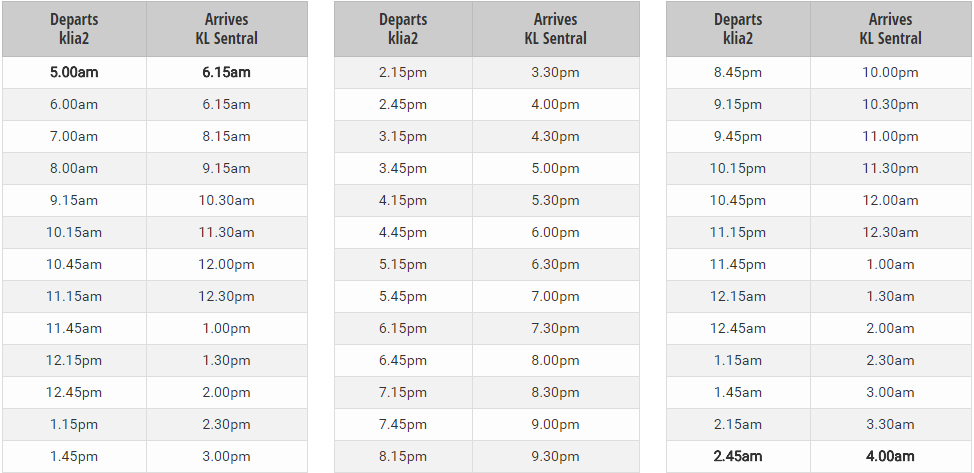Select the 6.00am departure cell
This screenshot has height=473, width=974.
(74, 104)
